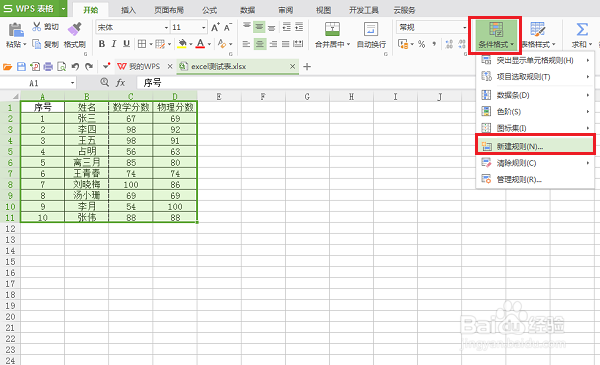Click the Copy icon
Viewport: 600px width, 365px height.
(x=37, y=44)
